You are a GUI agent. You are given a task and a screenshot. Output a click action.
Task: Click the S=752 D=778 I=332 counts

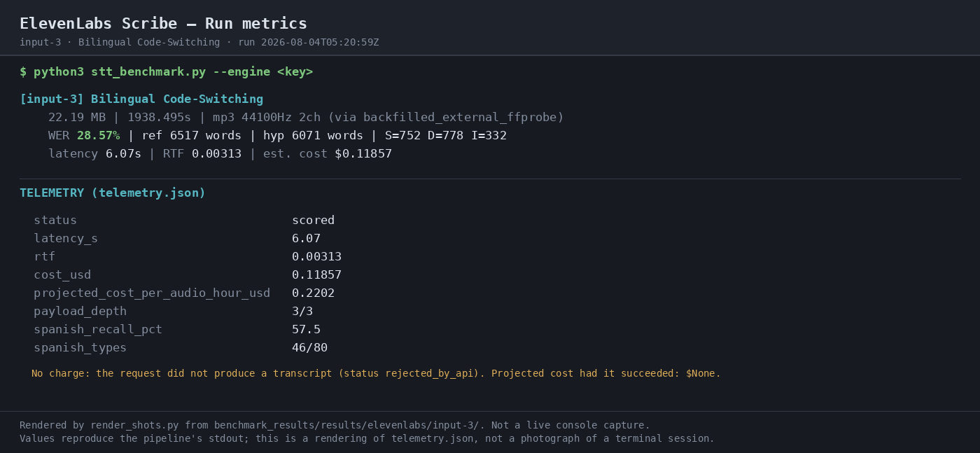[x=445, y=136]
